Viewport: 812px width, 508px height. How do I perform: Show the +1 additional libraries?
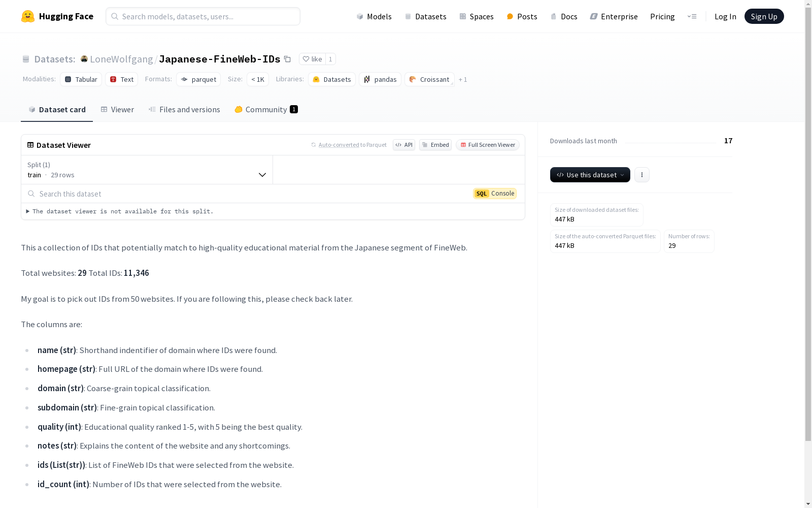(463, 79)
